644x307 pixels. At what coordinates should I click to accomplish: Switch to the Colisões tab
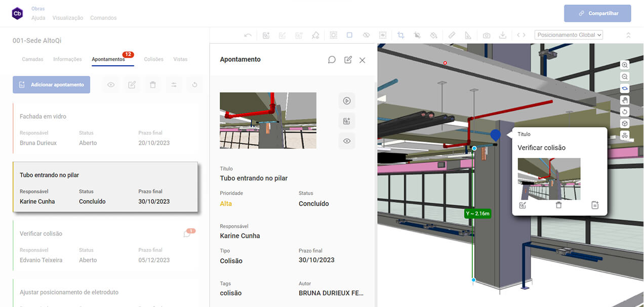[153, 59]
